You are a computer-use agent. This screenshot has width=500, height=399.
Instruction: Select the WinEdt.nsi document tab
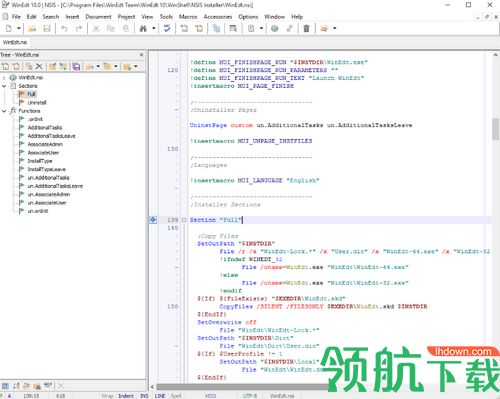click(15, 42)
